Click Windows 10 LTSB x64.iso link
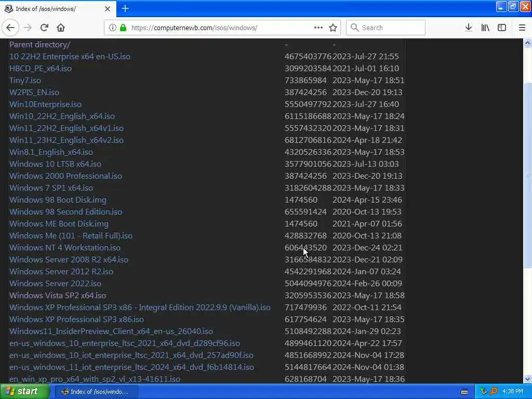The width and height of the screenshot is (532, 399). tap(55, 164)
